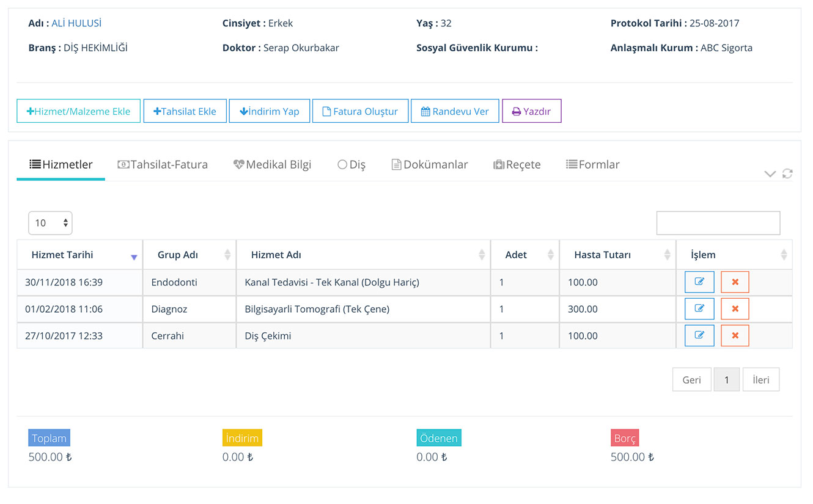This screenshot has width=813, height=504.
Task: Open the Tahsilat-Fatura tab
Action: coord(163,164)
